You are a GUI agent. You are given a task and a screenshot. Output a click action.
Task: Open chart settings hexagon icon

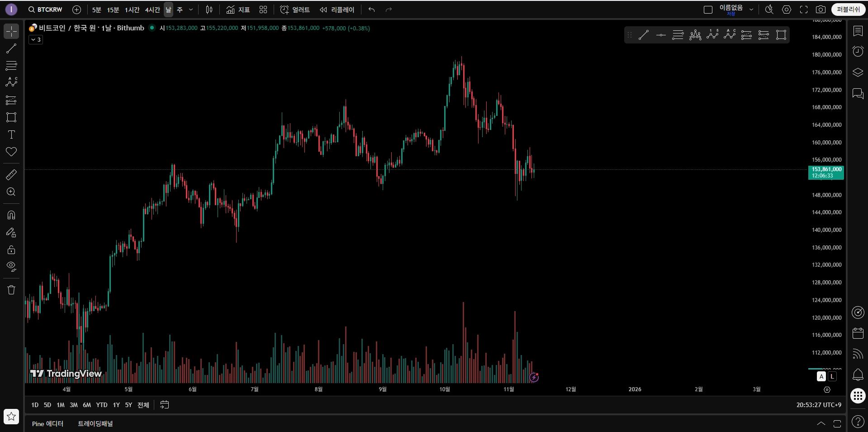coord(787,10)
